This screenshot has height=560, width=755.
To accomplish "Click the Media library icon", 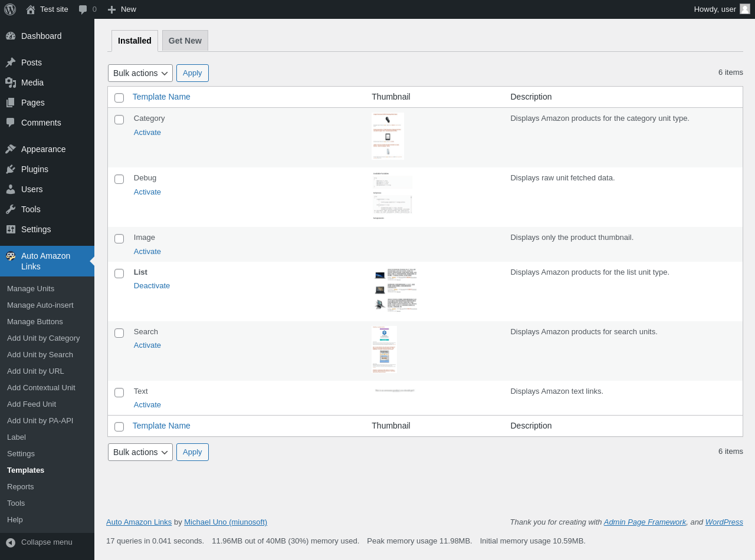I will pyautogui.click(x=11, y=83).
